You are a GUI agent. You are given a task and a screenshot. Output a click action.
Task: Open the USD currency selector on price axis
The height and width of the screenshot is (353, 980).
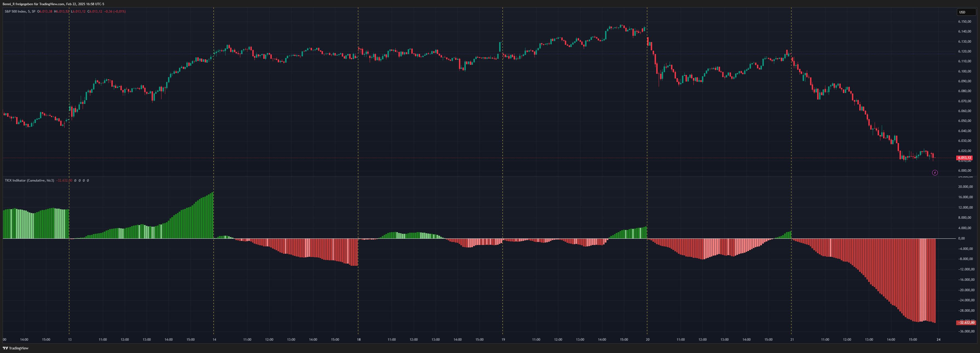click(x=966, y=12)
